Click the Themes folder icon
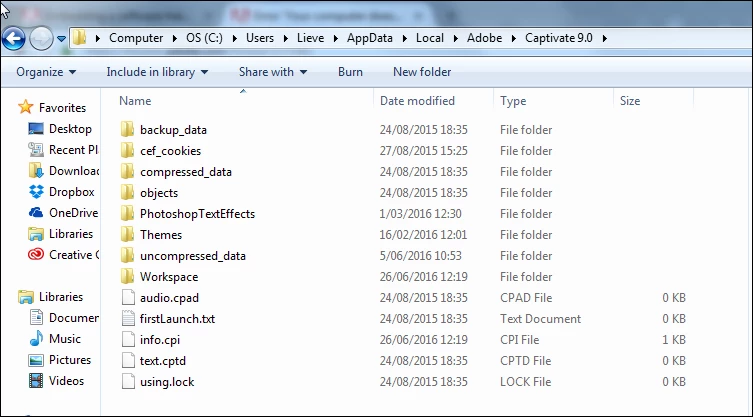Image resolution: width=753 pixels, height=417 pixels. 127,234
